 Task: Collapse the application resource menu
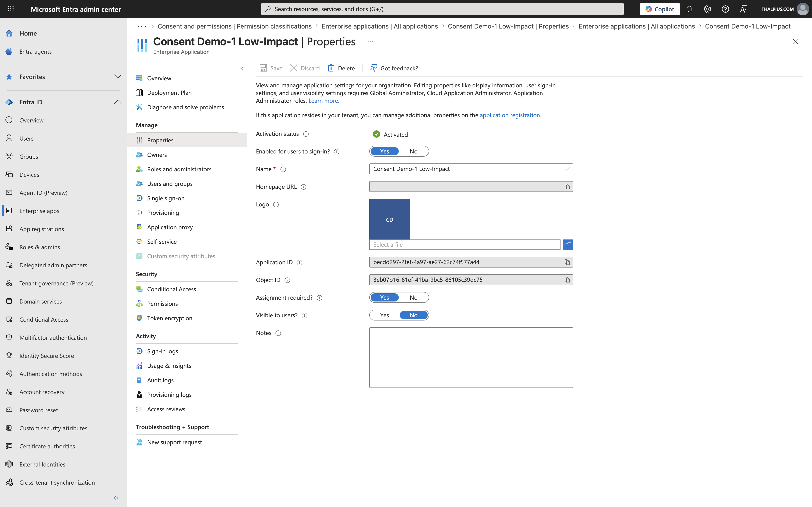241,68
